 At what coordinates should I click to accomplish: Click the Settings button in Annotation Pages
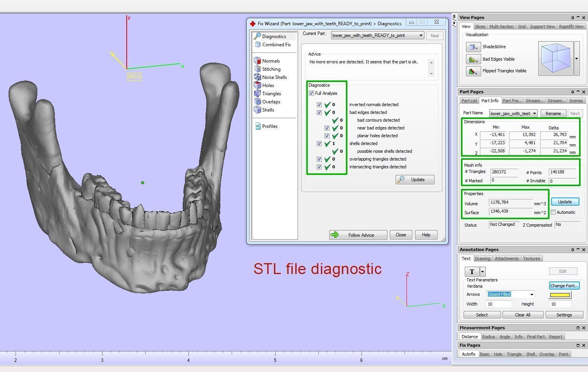pyautogui.click(x=564, y=315)
